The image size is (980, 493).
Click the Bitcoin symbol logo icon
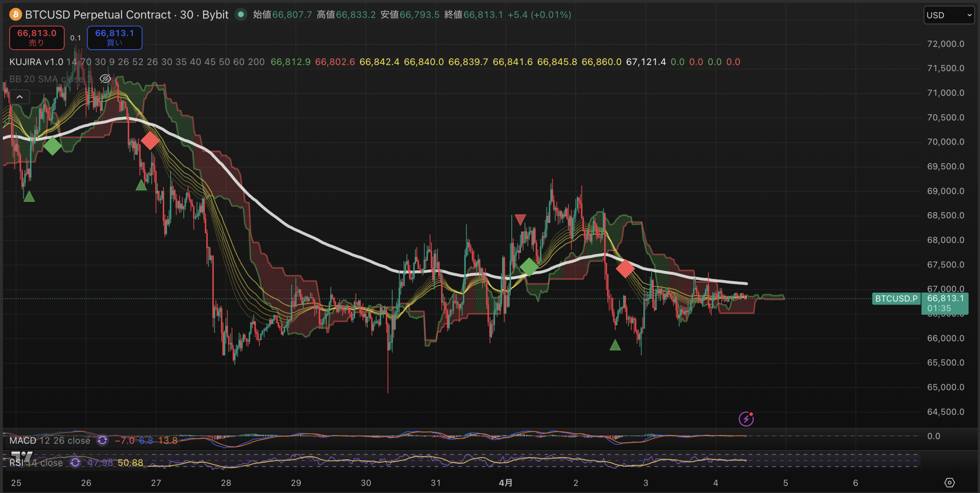pos(15,15)
